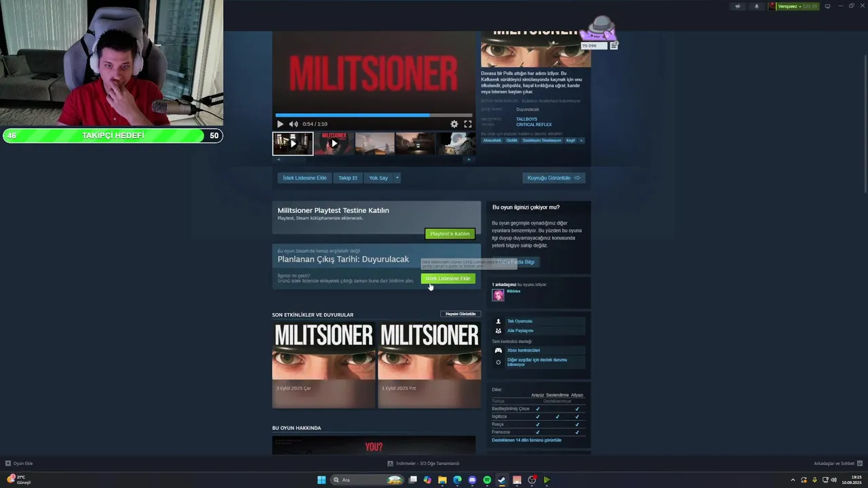The height and width of the screenshot is (488, 868).
Task: Open friend Nibbles profile avatar
Action: pyautogui.click(x=498, y=296)
